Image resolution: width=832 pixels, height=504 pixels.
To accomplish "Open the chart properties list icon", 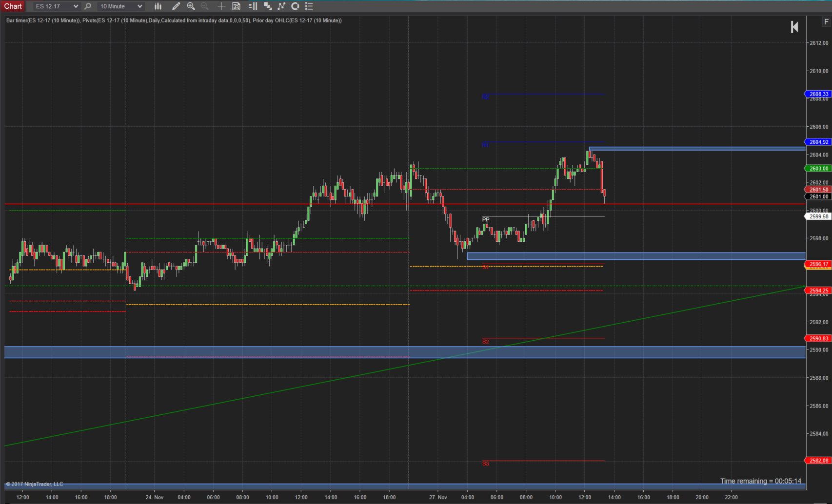I will (309, 6).
